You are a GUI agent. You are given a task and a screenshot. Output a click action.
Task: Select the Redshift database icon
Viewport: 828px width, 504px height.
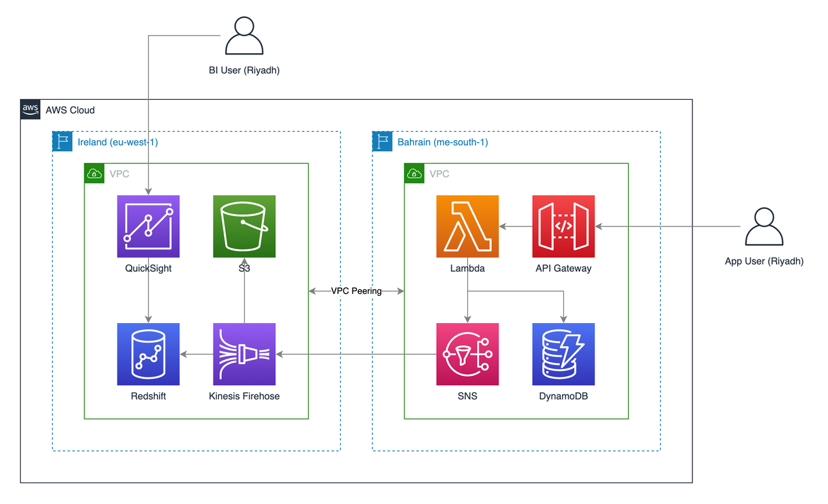click(148, 354)
